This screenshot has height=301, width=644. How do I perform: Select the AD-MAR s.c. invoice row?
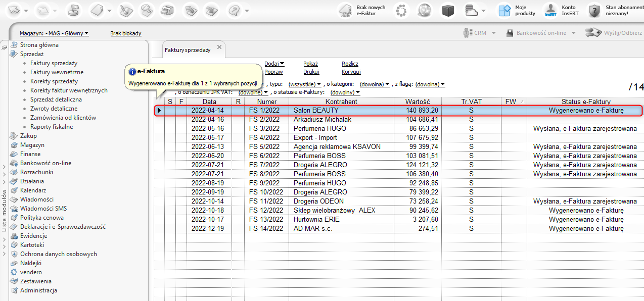point(398,228)
